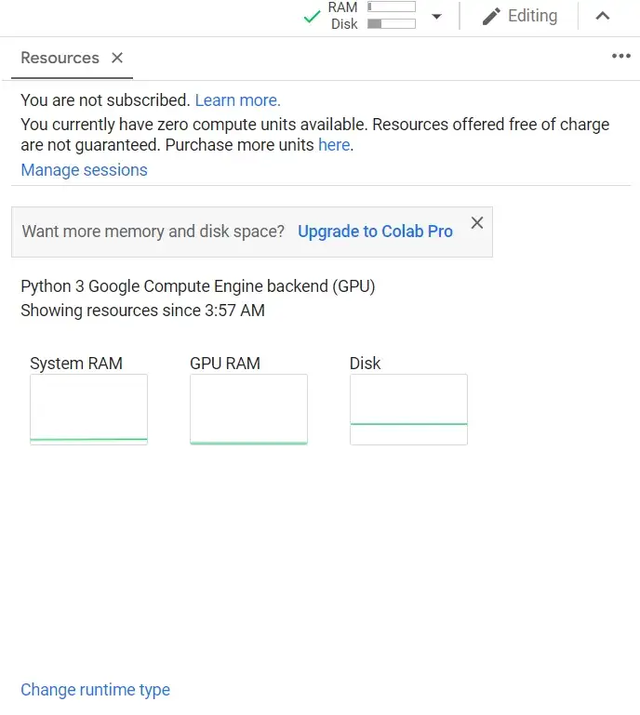Open the three-dot more options menu
Image resolution: width=640 pixels, height=715 pixels.
click(x=620, y=57)
